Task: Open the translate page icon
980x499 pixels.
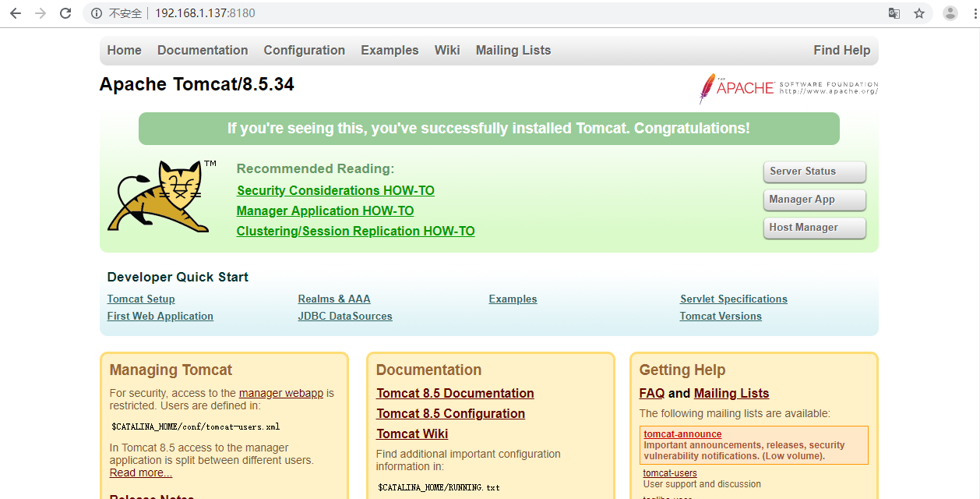Action: click(x=894, y=13)
